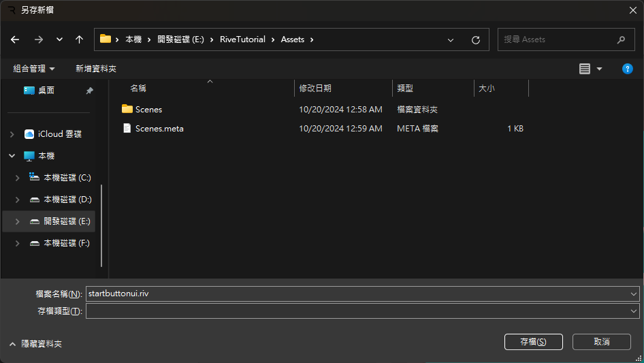Click the 存檔 save button
Viewport: 644px width, 363px height.
(533, 341)
